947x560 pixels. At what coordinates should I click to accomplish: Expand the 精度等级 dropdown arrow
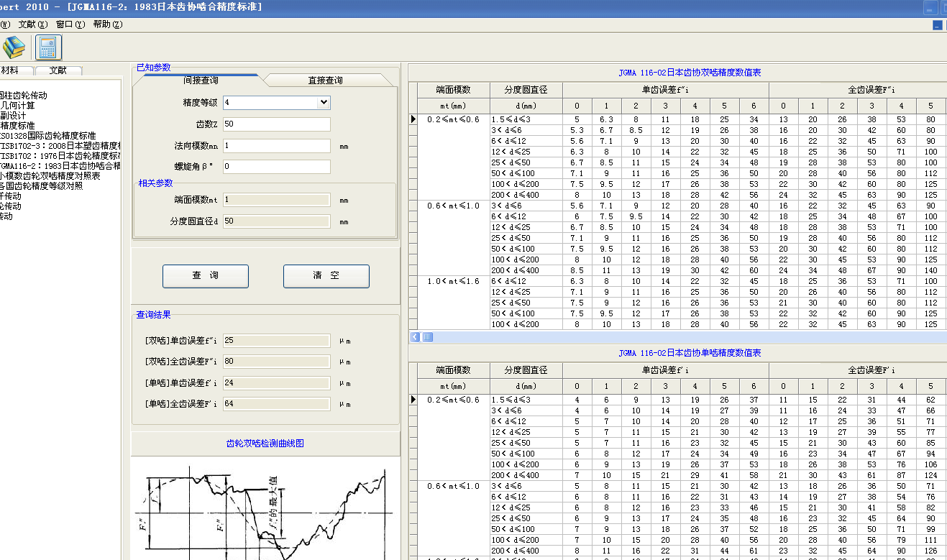click(324, 103)
